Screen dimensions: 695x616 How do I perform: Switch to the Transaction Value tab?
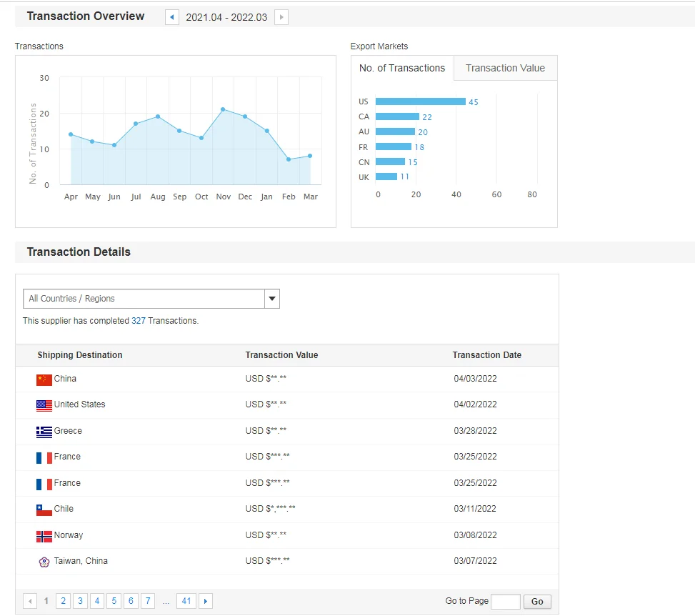click(x=505, y=68)
